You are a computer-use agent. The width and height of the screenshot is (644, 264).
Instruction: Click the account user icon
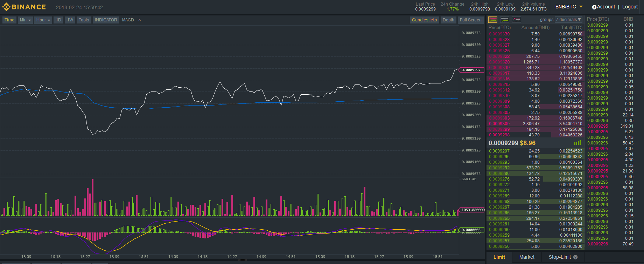point(594,7)
